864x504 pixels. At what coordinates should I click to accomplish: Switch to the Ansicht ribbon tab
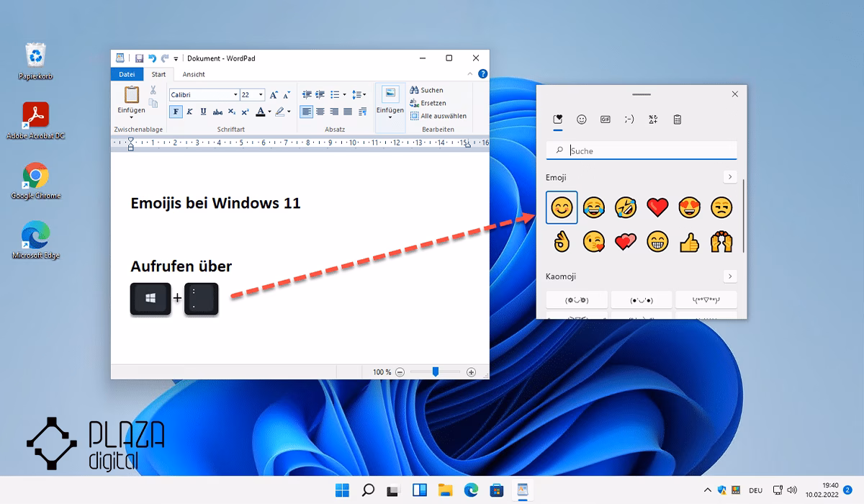pyautogui.click(x=194, y=74)
